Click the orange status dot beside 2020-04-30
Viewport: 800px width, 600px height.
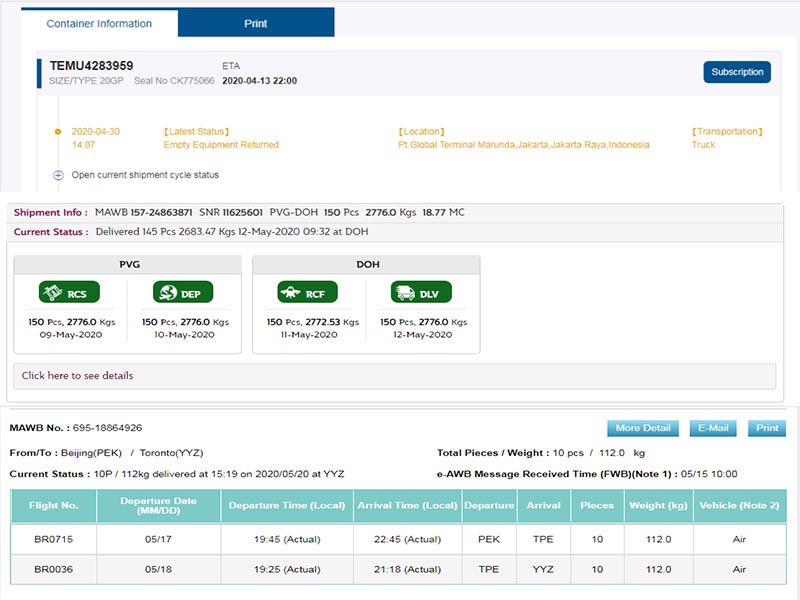click(x=59, y=132)
